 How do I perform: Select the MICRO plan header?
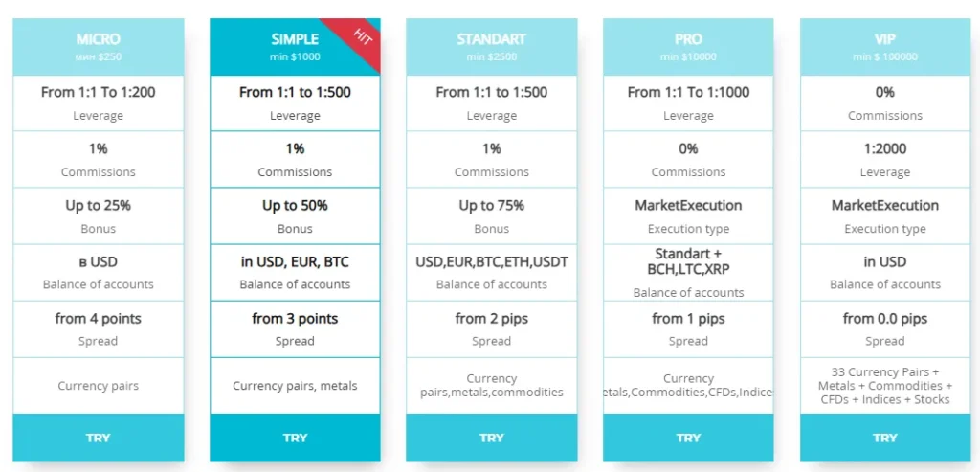click(x=98, y=47)
